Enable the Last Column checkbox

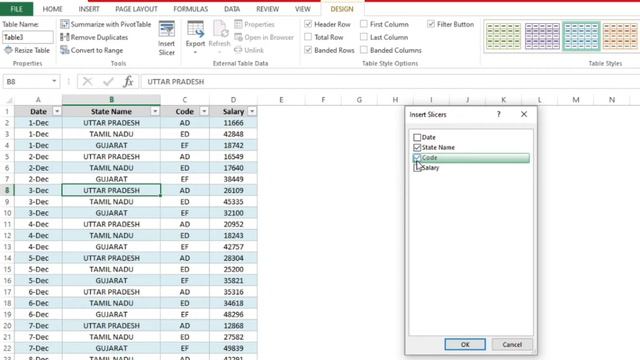pyautogui.click(x=364, y=37)
